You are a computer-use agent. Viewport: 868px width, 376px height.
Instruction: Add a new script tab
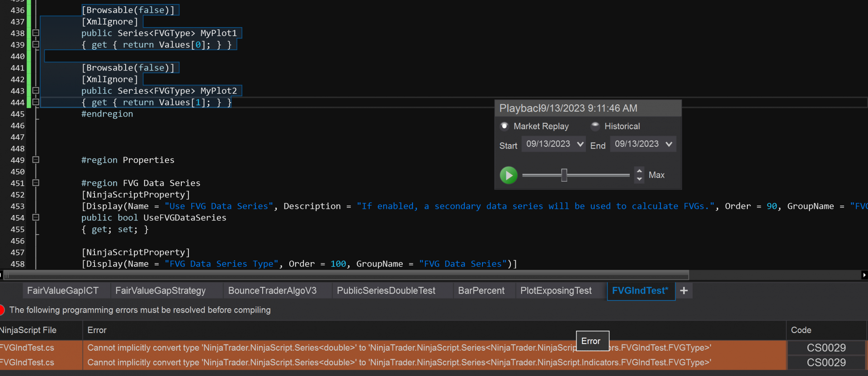tap(684, 291)
